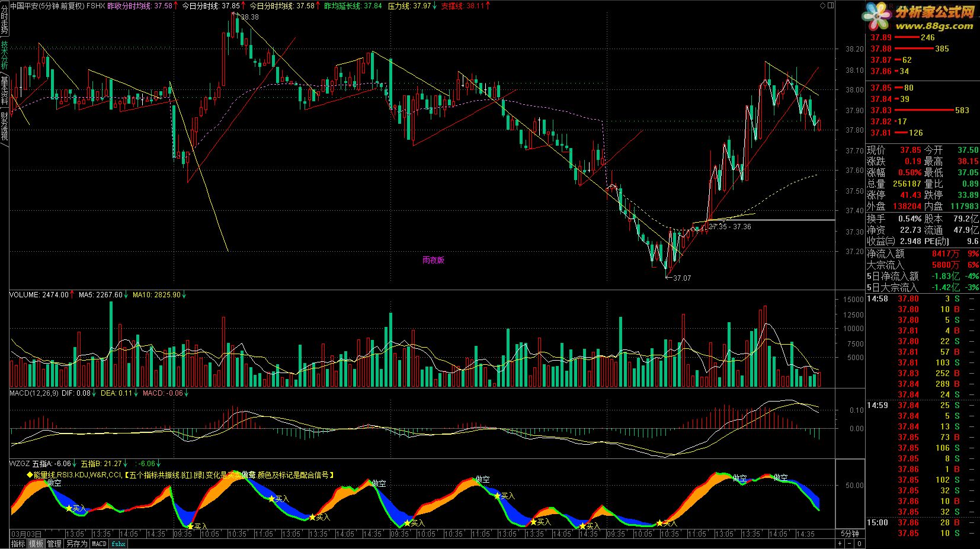Viewport: 980px width, 549px height.
Task: Select the 模板 bottom tab
Action: [x=36, y=544]
